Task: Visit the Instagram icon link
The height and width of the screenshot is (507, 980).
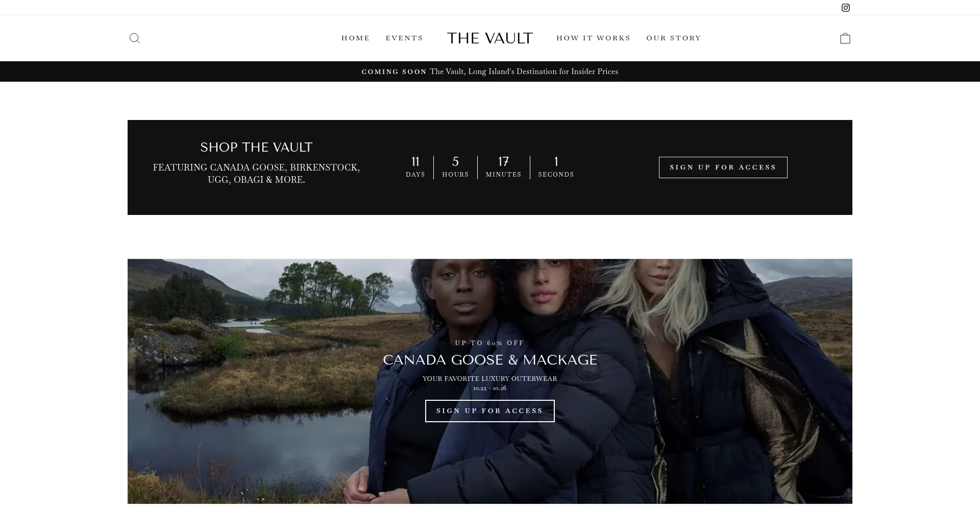Action: [x=846, y=8]
